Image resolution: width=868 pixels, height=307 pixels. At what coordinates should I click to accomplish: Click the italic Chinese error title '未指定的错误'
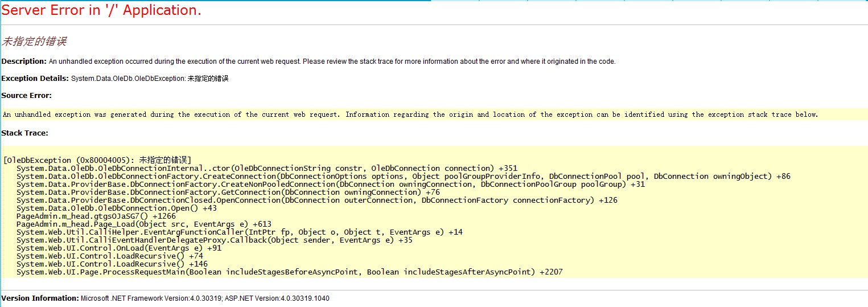(34, 42)
